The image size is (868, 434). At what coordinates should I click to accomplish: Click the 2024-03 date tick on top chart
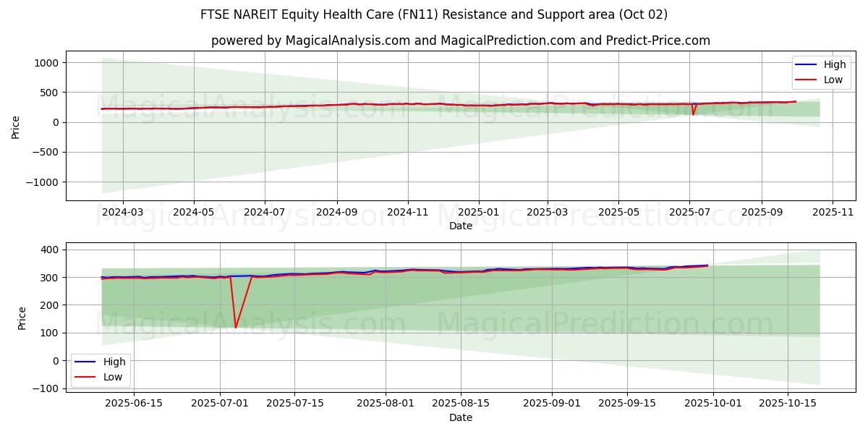pyautogui.click(x=123, y=213)
